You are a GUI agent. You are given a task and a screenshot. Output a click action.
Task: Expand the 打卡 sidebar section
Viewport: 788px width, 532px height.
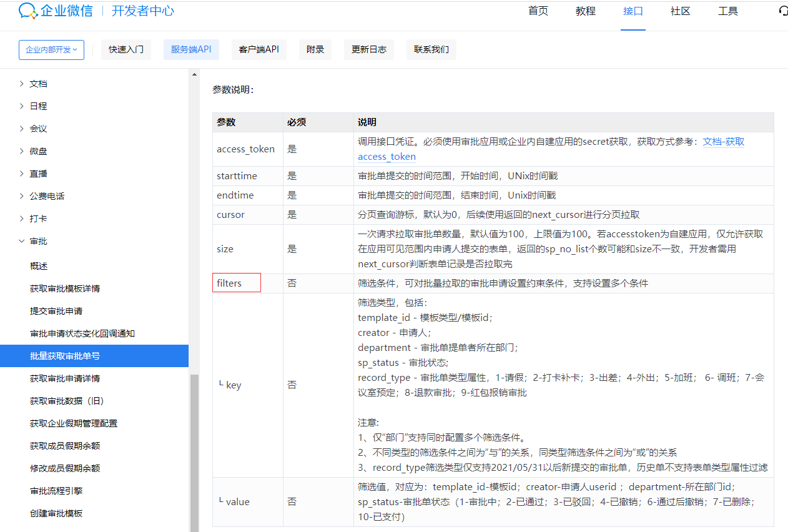(x=37, y=218)
